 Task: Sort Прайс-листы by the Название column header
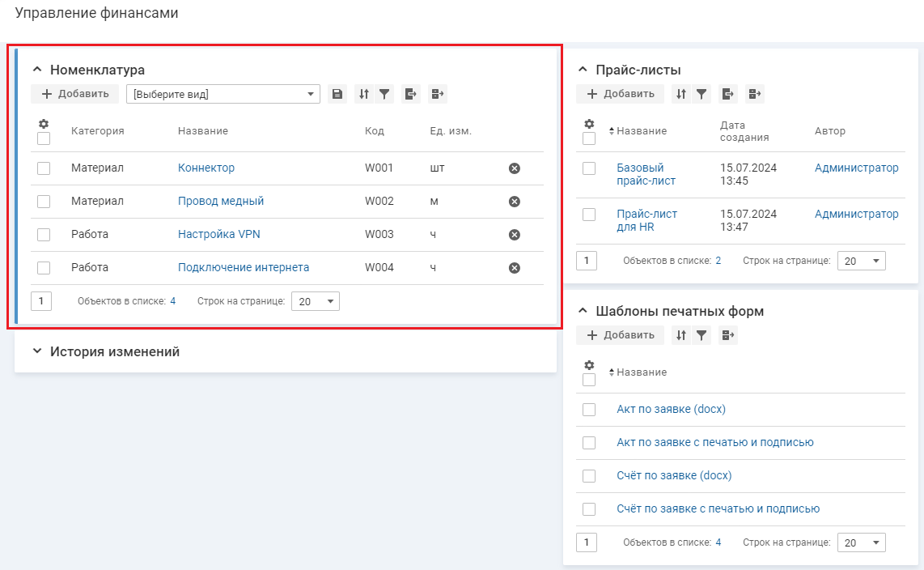641,131
